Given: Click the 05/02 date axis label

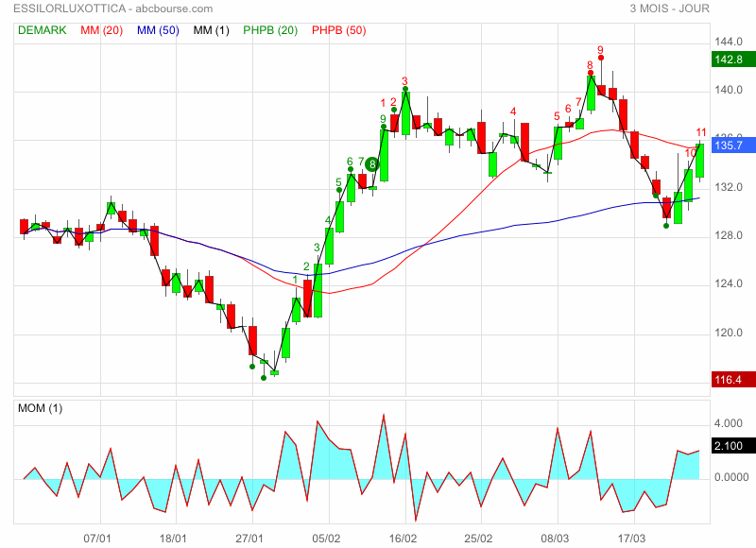Looking at the screenshot, I should coord(326,539).
